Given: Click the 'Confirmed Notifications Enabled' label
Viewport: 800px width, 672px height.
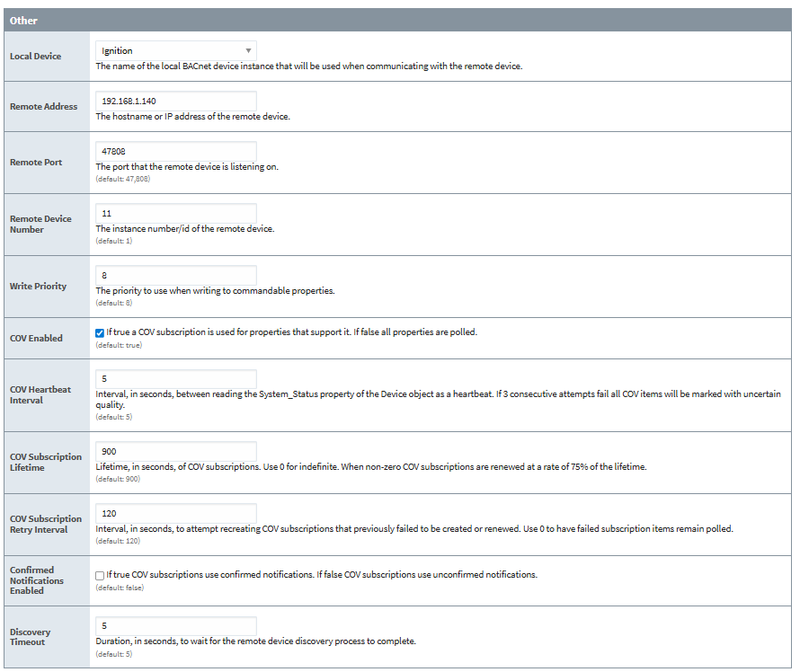Looking at the screenshot, I should point(37,580).
